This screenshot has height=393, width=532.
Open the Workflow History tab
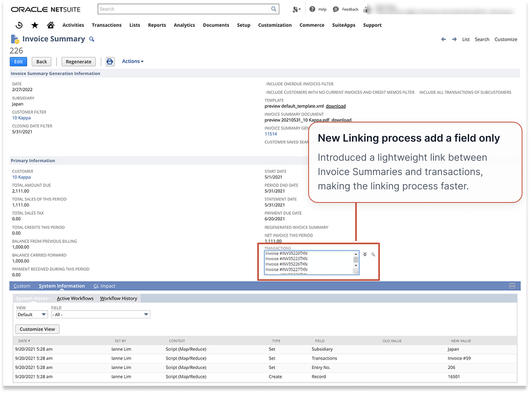coord(119,298)
